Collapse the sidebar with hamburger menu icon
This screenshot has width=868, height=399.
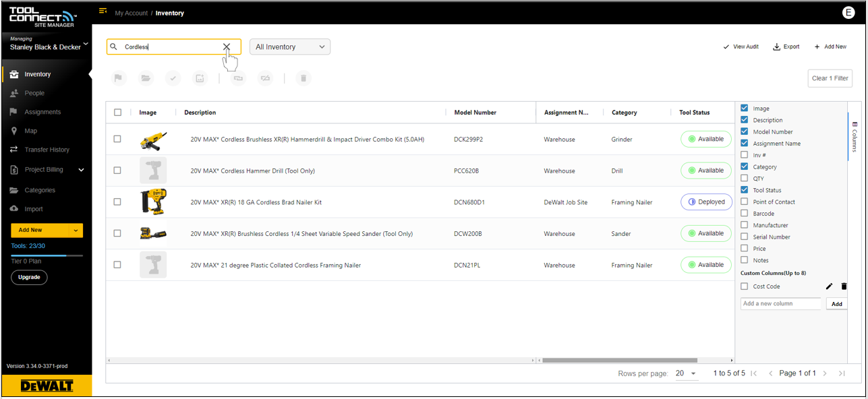(103, 11)
